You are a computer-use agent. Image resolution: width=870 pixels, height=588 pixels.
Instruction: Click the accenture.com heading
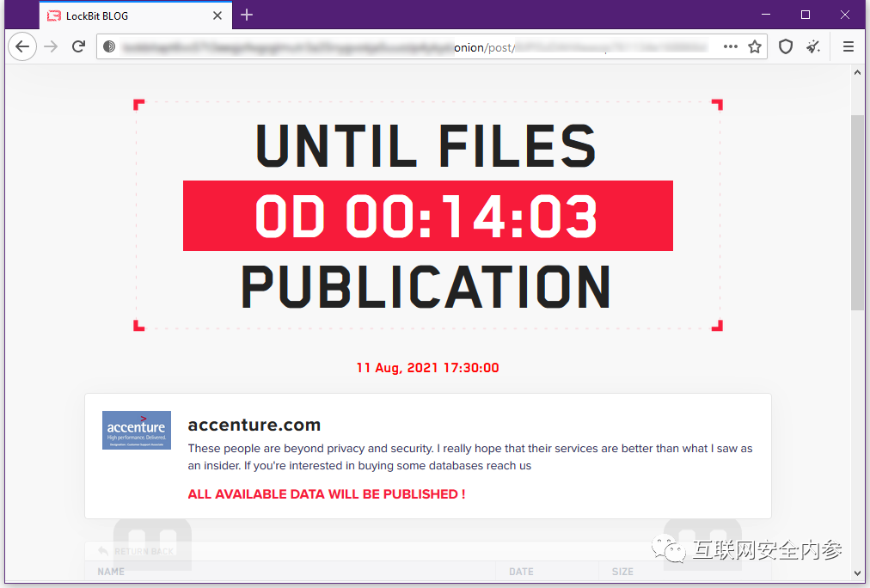254,425
